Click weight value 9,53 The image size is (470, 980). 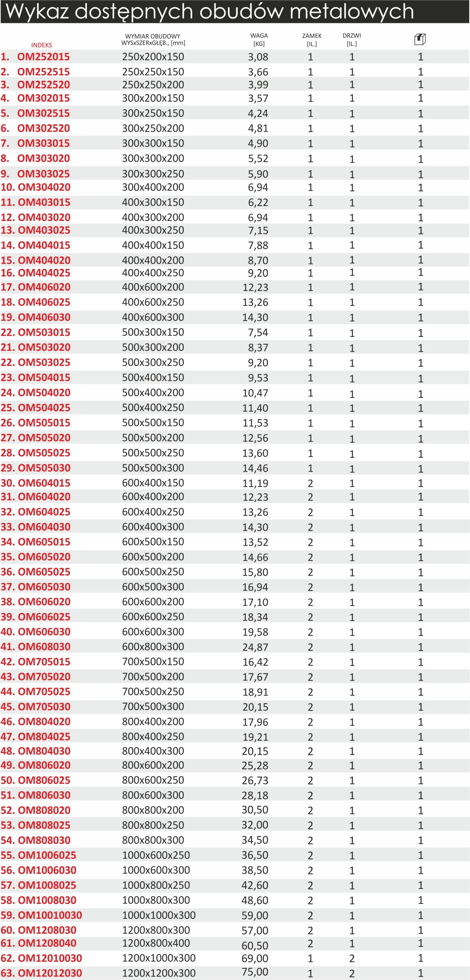click(258, 378)
